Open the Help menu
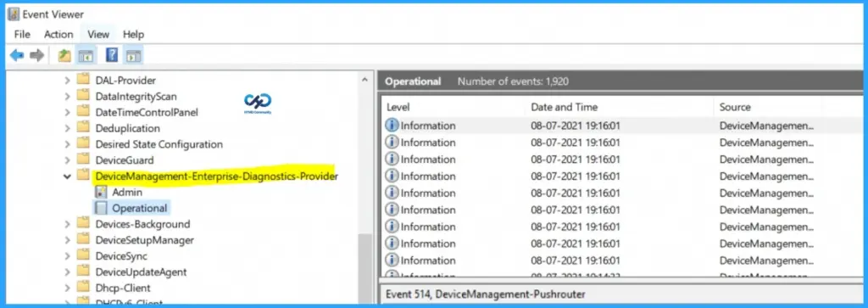The width and height of the screenshot is (868, 308). point(133,34)
